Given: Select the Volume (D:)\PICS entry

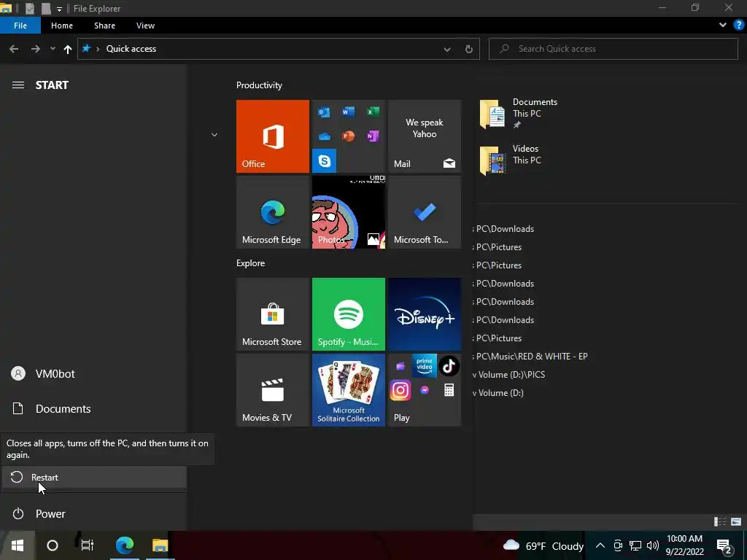Looking at the screenshot, I should [x=510, y=374].
